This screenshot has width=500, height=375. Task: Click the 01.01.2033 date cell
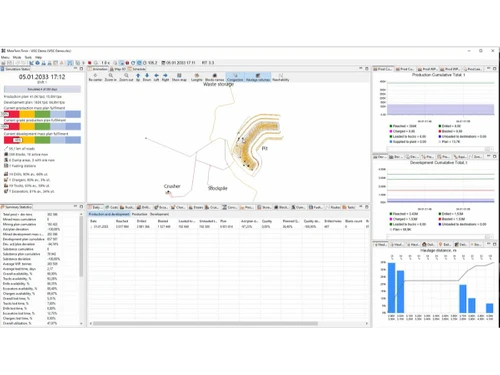pyautogui.click(x=101, y=227)
